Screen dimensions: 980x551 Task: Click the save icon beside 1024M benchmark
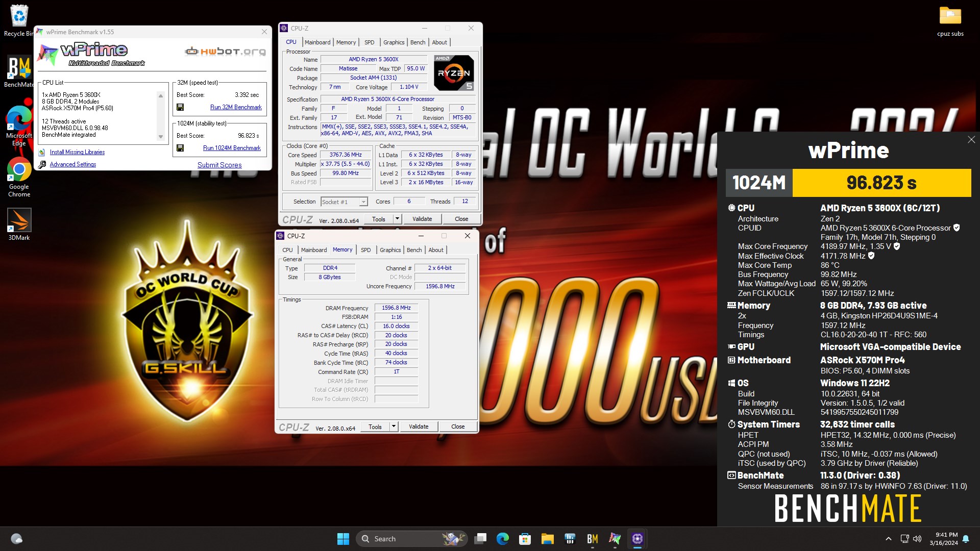coord(180,148)
